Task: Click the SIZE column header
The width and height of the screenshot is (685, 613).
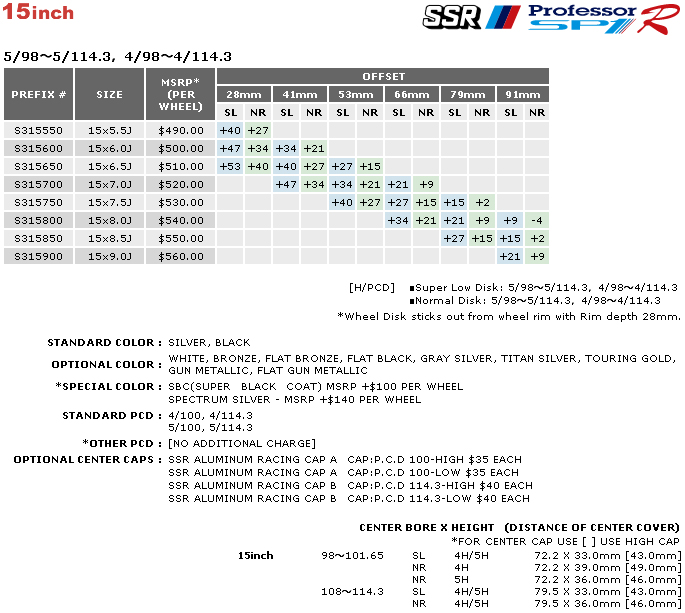Action: tap(110, 94)
